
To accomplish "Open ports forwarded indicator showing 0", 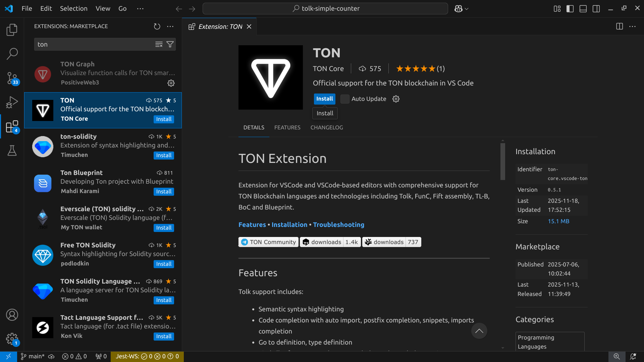I will tap(101, 356).
